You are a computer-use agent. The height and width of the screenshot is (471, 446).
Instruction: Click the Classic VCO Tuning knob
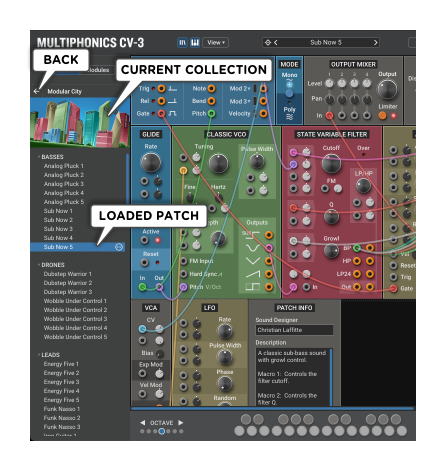[218, 164]
